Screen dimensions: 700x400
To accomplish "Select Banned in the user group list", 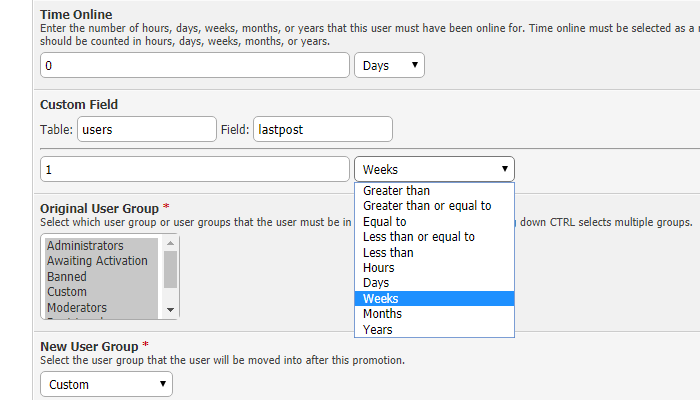I will pos(67,277).
